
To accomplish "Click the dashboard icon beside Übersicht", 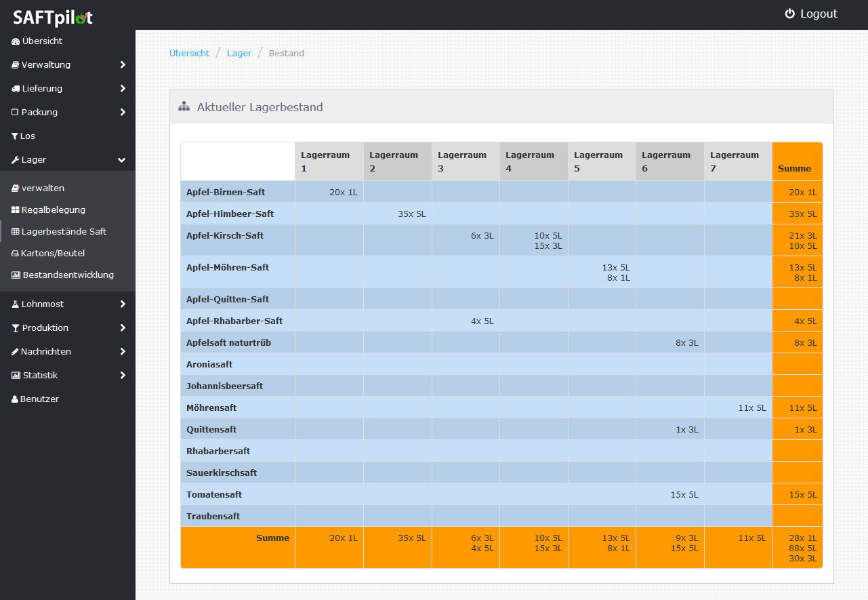I will pyautogui.click(x=16, y=41).
